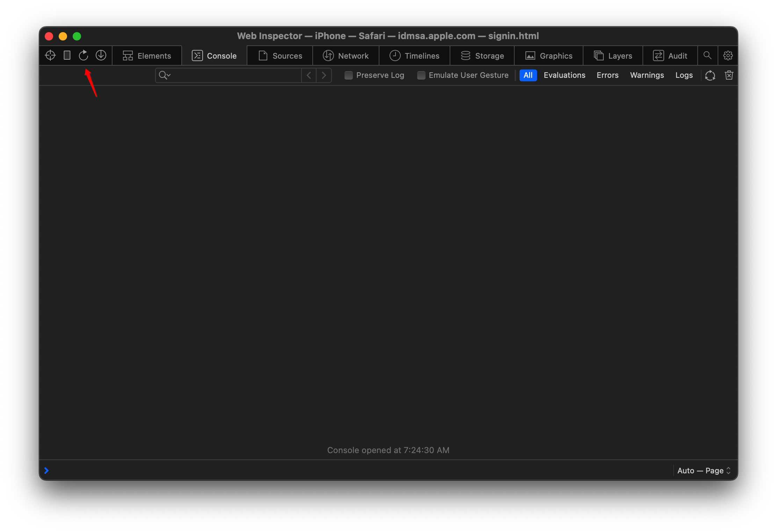Click the clear console trash icon

[x=729, y=75]
